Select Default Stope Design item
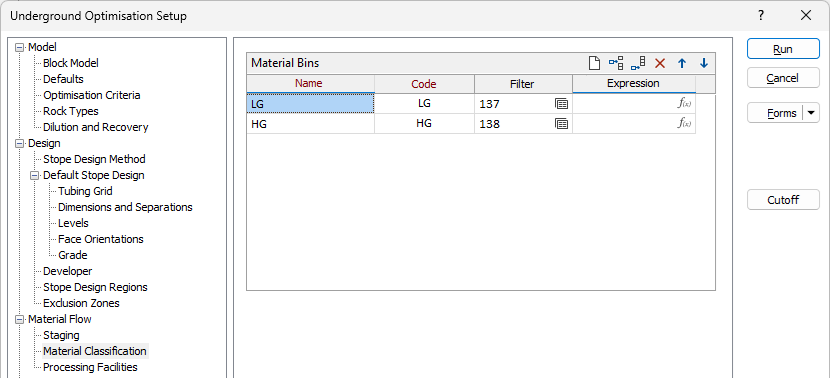Screen dimensions: 830x378 (93, 175)
